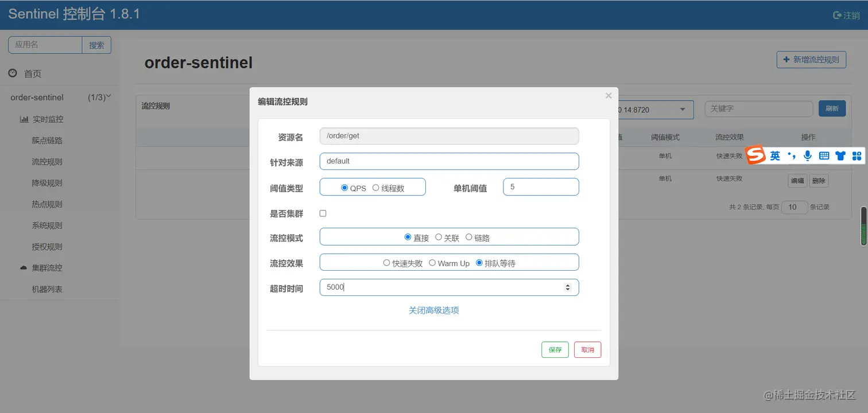Click the 超时时间 field containing 5000
Screen dimensions: 868x413
click(449, 287)
